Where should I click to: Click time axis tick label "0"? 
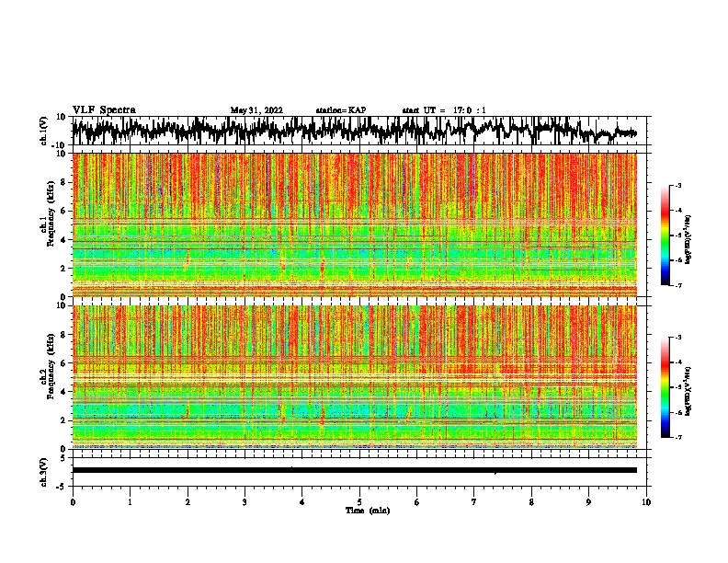point(73,502)
